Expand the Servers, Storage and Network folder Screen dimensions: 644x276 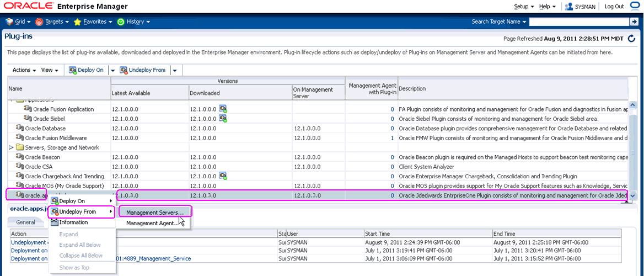click(12, 147)
